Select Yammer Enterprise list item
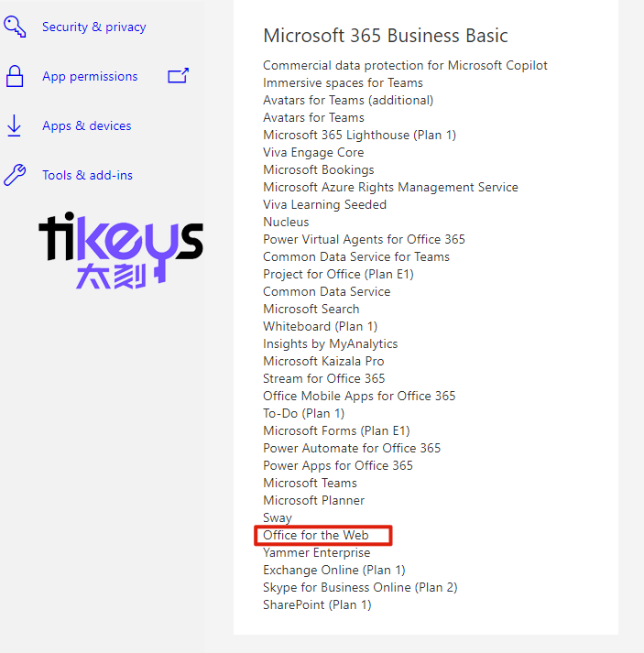 (316, 552)
